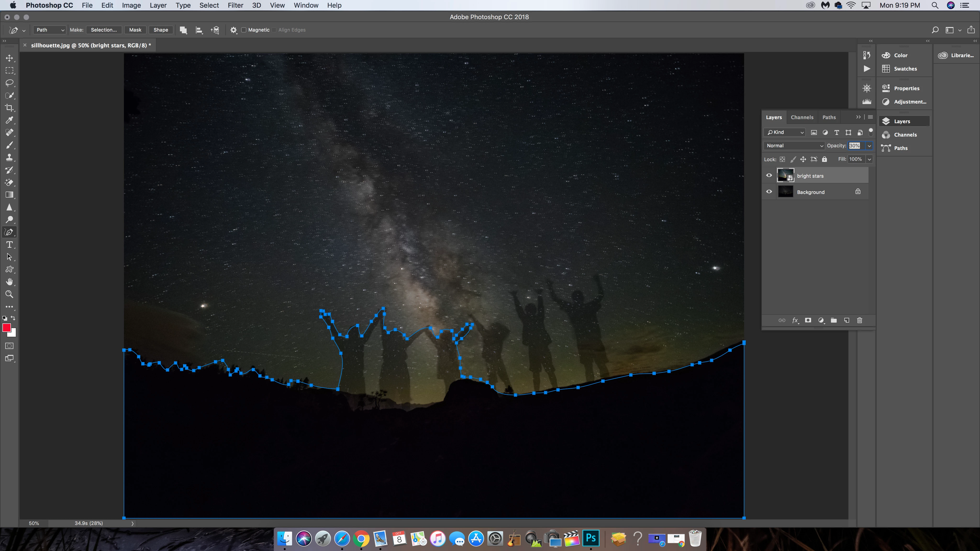The width and height of the screenshot is (980, 551).
Task: Add layer mask from Layers panel
Action: [808, 320]
